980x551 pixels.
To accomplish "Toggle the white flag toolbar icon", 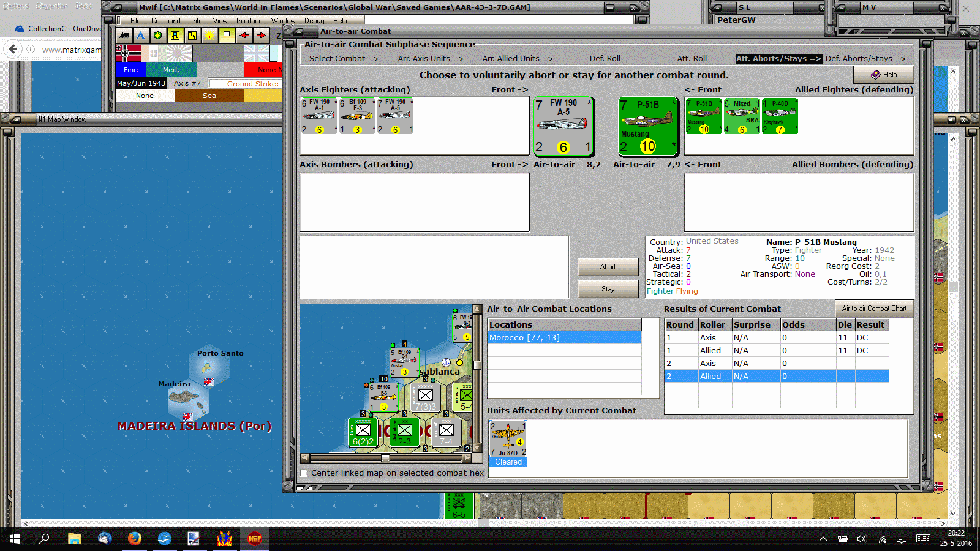I will tap(227, 36).
